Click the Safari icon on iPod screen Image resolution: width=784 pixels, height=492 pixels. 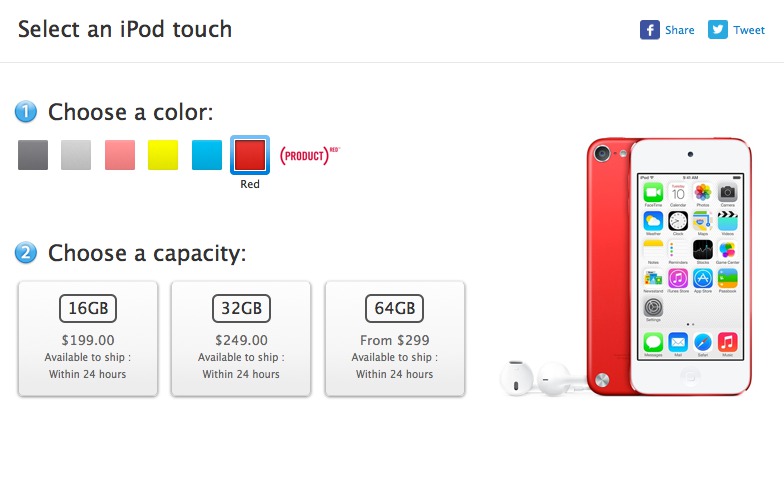tap(703, 341)
